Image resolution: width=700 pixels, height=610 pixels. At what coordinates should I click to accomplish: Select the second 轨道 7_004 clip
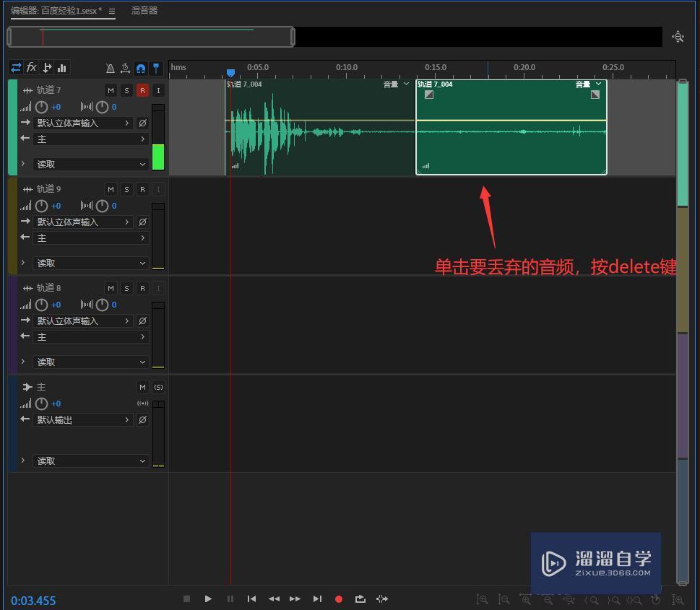point(511,127)
